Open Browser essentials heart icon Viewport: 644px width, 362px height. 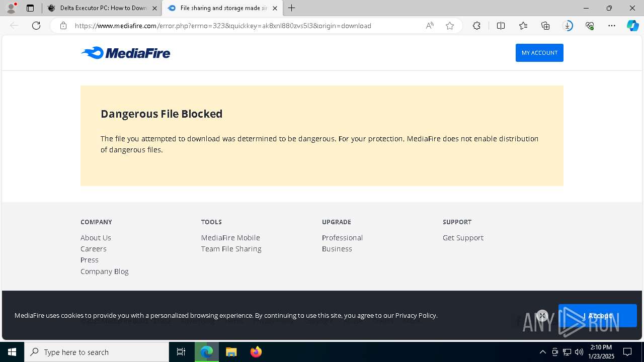pyautogui.click(x=590, y=26)
